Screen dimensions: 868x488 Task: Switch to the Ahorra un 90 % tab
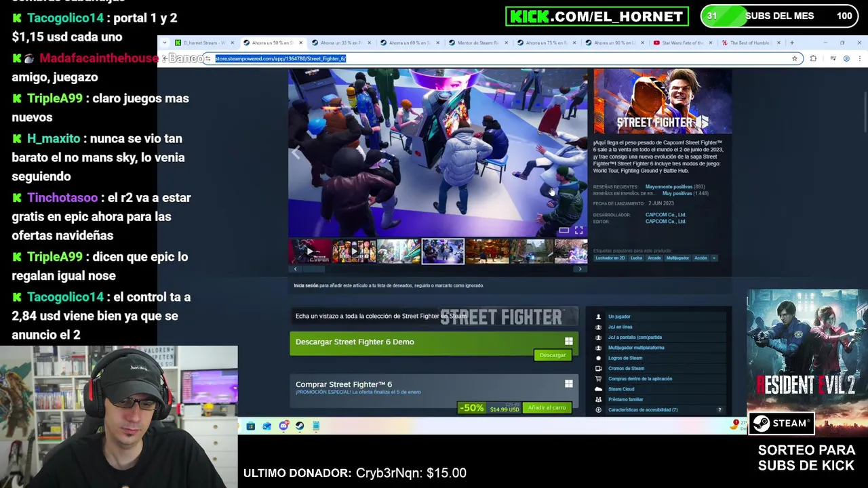click(x=614, y=43)
